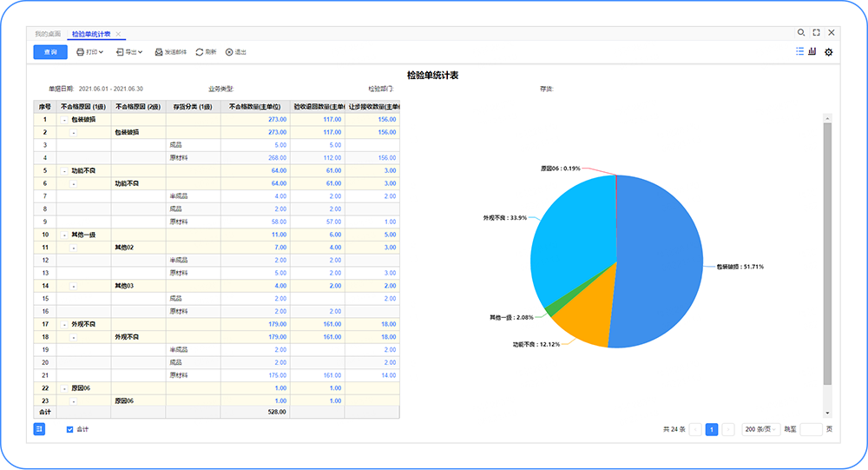
Task: Click the fullscreen expand icon
Action: click(816, 32)
